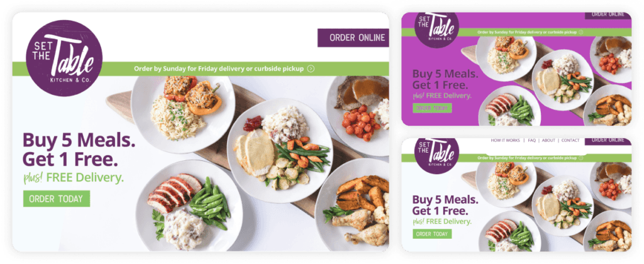This screenshot has width=644, height=264.
Task: Click the ORDER TODAY button in the large banner
Action: tap(56, 199)
